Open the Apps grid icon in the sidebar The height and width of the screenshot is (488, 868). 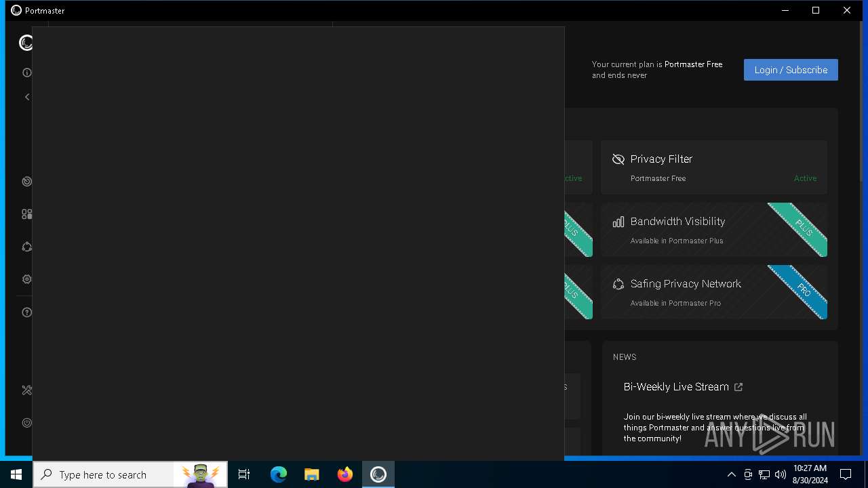click(27, 214)
